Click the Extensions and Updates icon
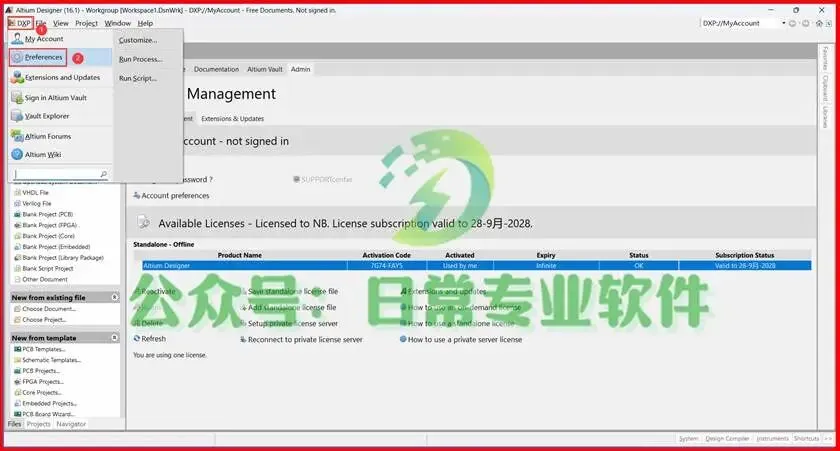 (17, 78)
